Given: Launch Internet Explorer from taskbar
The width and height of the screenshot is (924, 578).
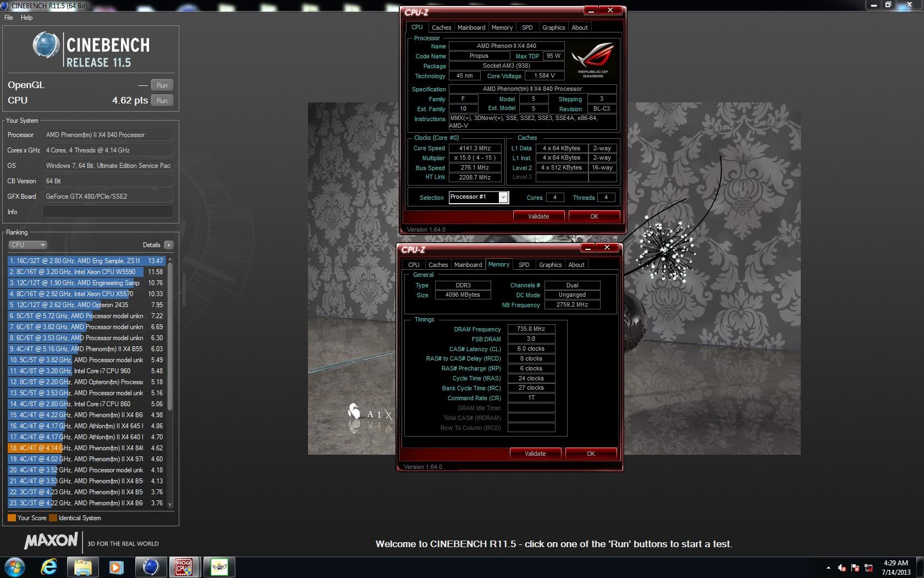Looking at the screenshot, I should point(49,567).
